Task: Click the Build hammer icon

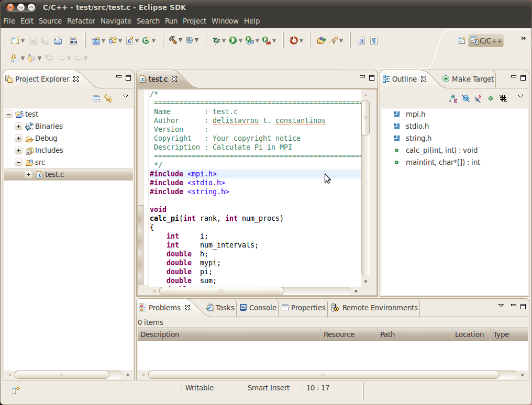Action: (173, 40)
